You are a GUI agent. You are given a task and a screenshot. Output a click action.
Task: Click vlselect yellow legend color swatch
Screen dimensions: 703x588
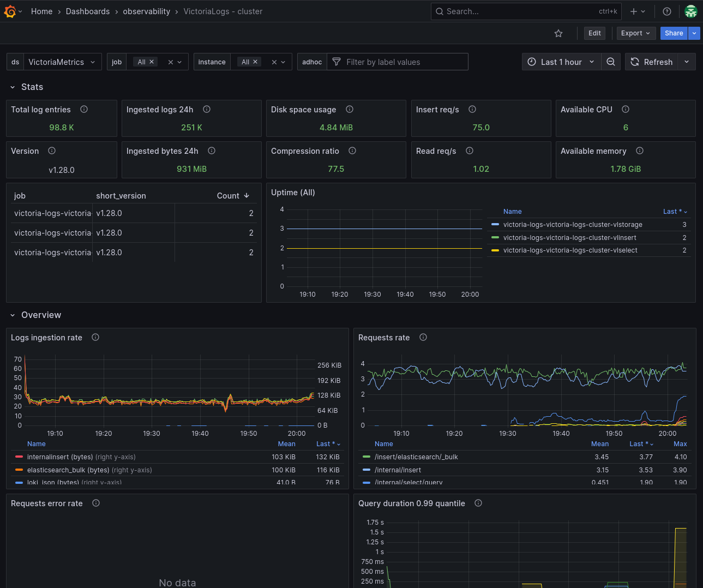click(x=495, y=250)
